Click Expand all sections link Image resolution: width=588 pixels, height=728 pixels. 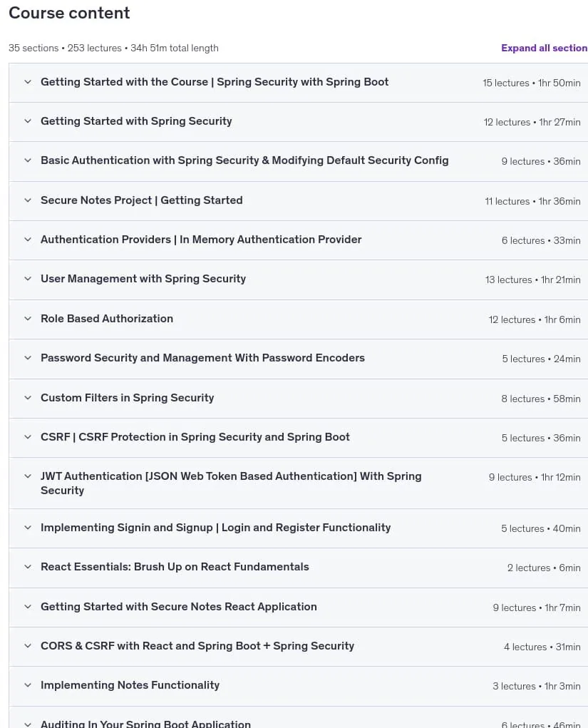tap(545, 48)
